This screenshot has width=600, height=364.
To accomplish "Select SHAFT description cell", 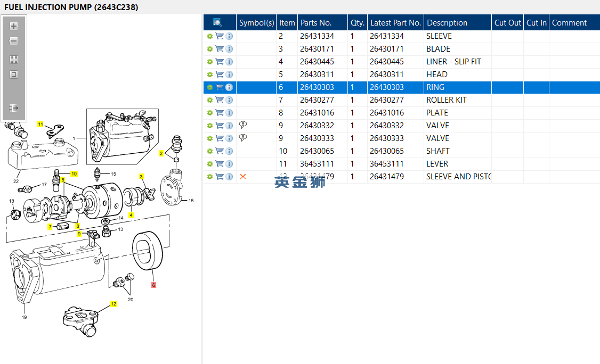I will pyautogui.click(x=458, y=151).
